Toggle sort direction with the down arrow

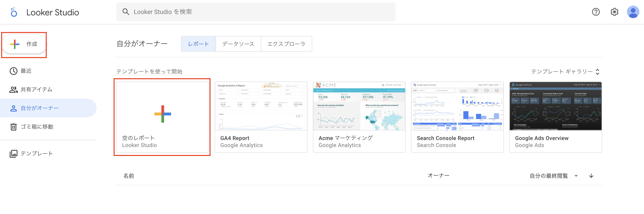[591, 176]
